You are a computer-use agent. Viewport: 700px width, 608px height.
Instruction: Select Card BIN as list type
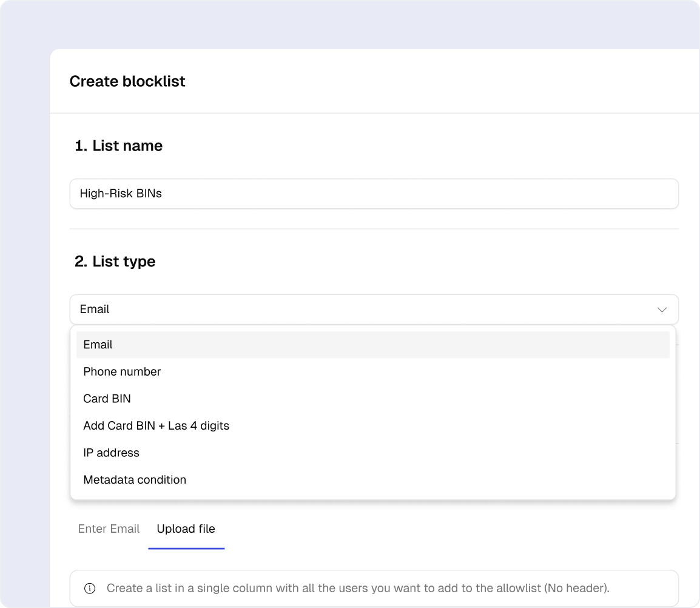click(x=107, y=399)
